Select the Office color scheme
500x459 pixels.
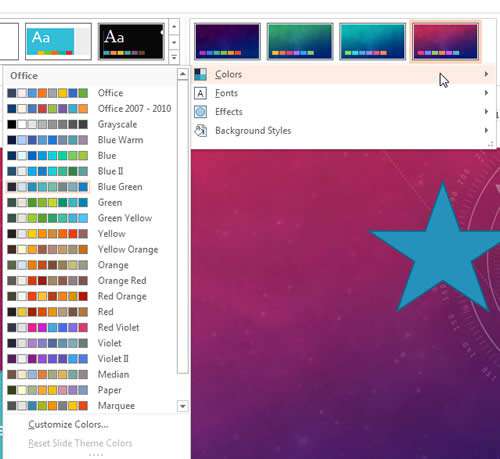(91, 93)
